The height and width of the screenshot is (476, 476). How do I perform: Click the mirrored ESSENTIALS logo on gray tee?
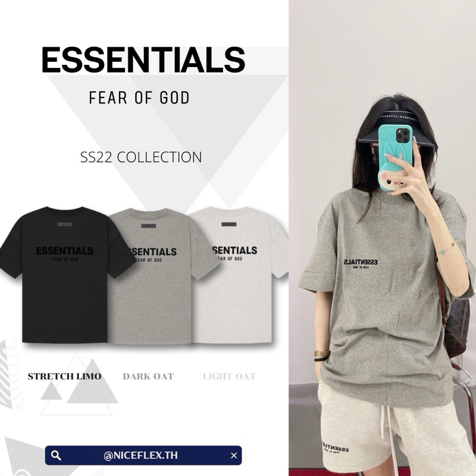(361, 262)
